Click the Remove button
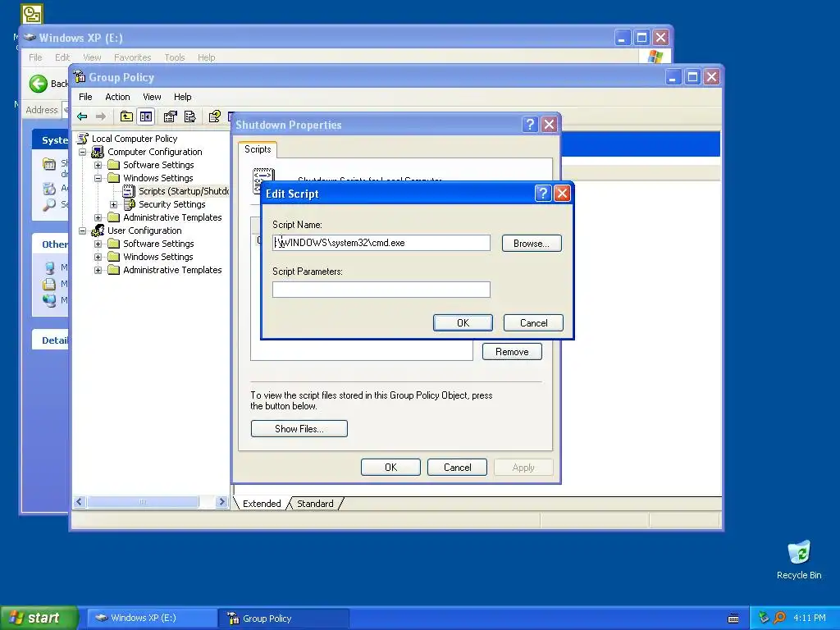This screenshot has height=630, width=840. pyautogui.click(x=512, y=352)
